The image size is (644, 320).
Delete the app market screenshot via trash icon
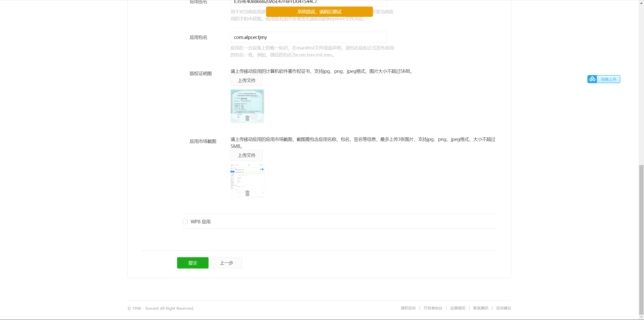[x=247, y=193]
